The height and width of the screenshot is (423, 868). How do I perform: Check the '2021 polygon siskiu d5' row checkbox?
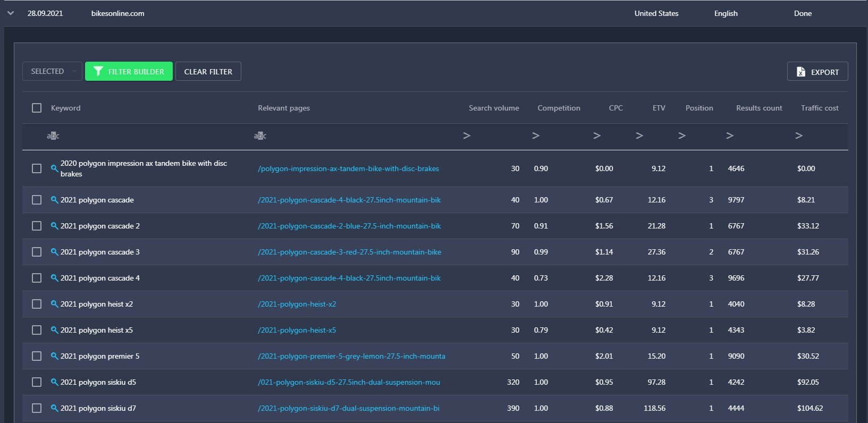pyautogui.click(x=37, y=382)
